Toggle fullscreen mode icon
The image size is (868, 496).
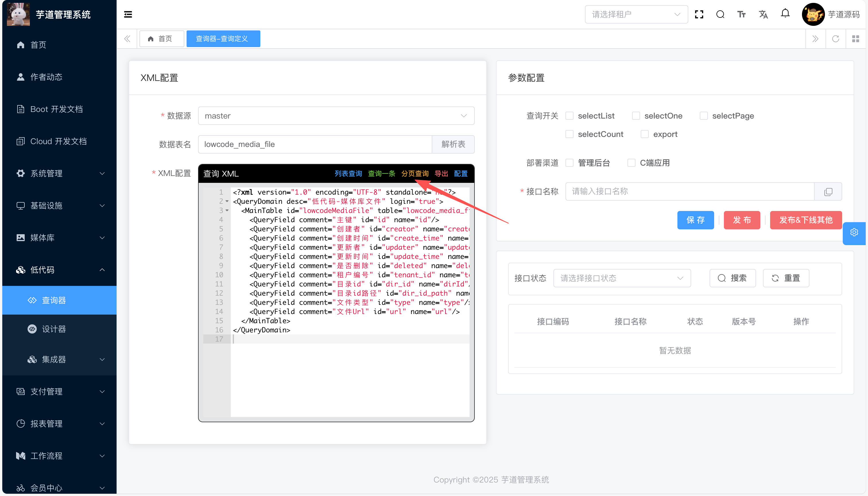pyautogui.click(x=699, y=14)
